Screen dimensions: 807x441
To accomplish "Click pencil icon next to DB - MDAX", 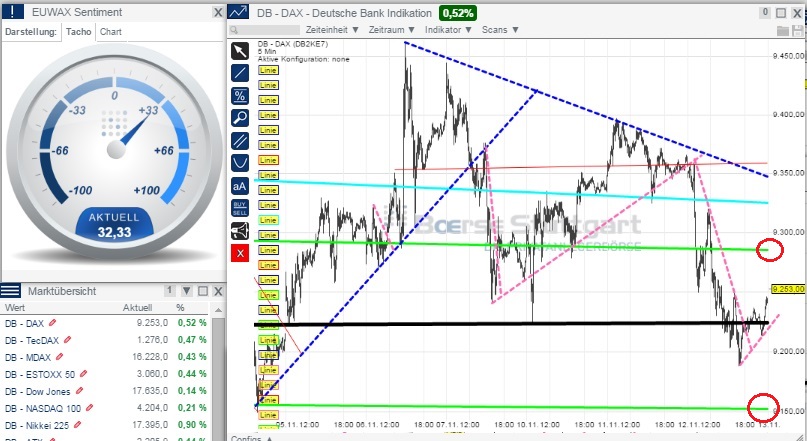I will click(x=59, y=357).
